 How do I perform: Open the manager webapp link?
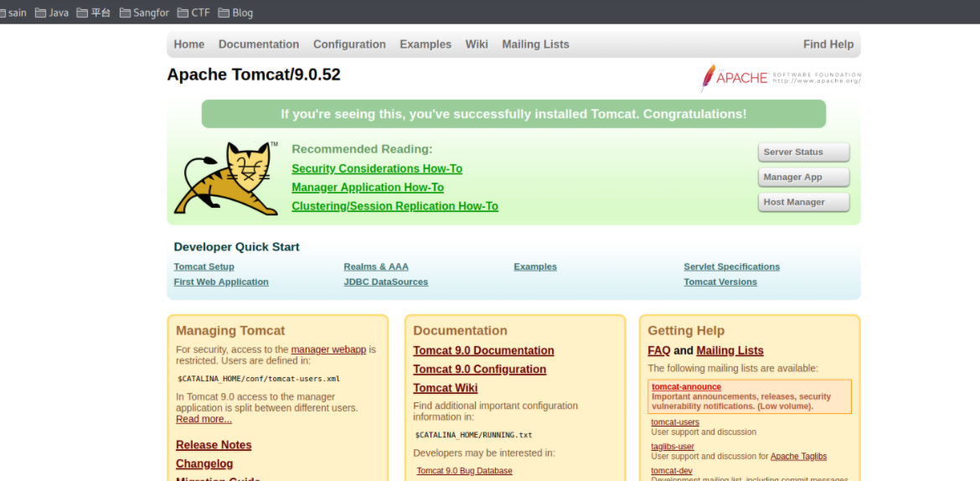328,349
